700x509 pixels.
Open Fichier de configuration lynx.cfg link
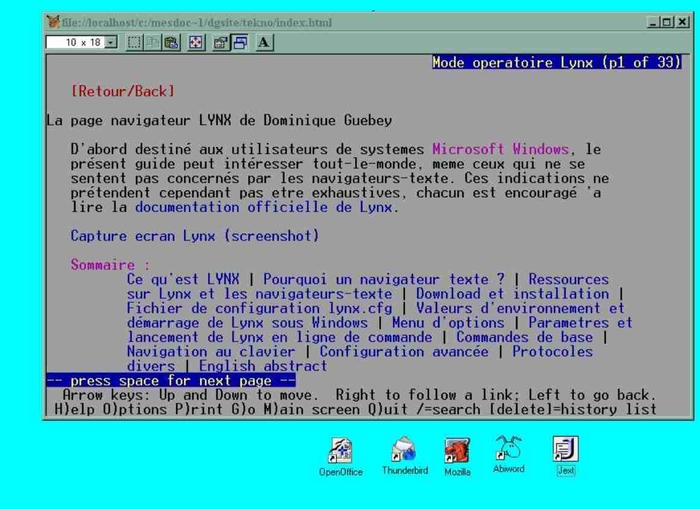coord(259,308)
